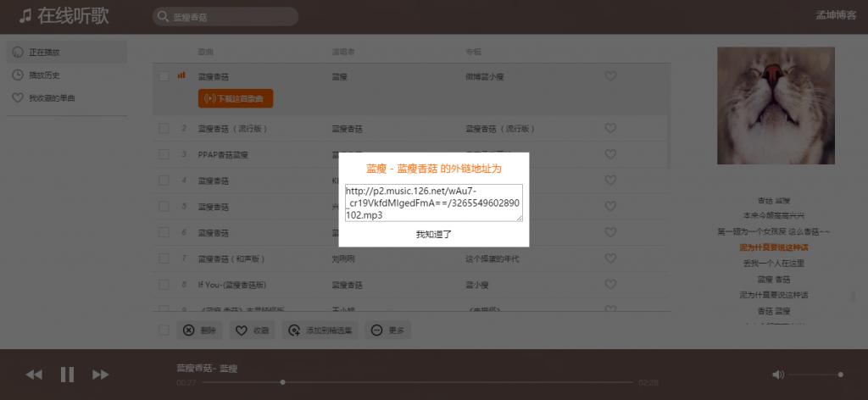
Task: Favorite PPAP香菇蓝瘦 with its heart icon
Action: tap(610, 154)
